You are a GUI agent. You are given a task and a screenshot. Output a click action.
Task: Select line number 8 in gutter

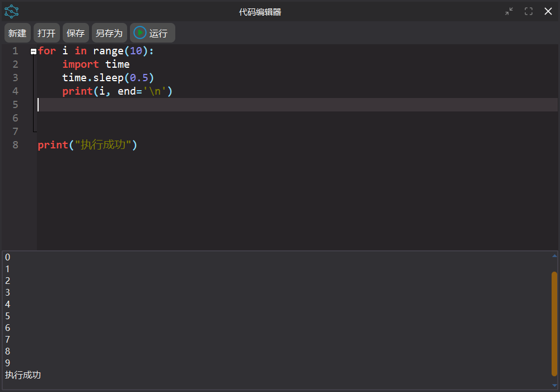point(15,145)
